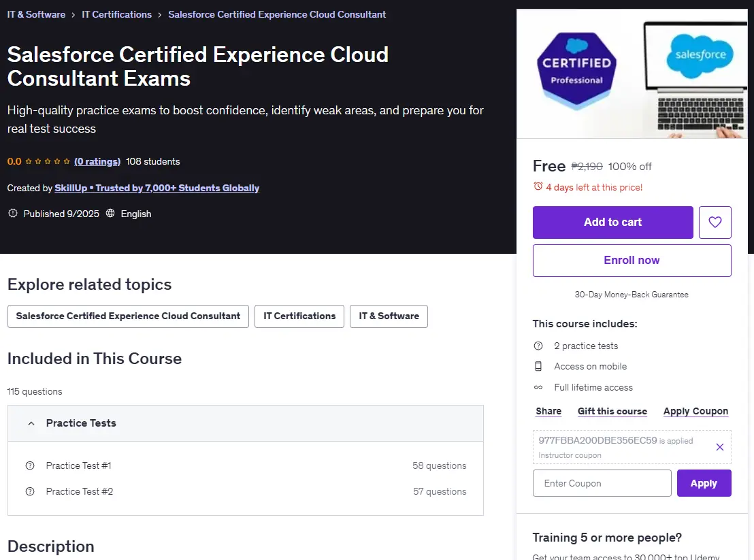Open Gift this course link
This screenshot has height=560, width=754.
[612, 412]
